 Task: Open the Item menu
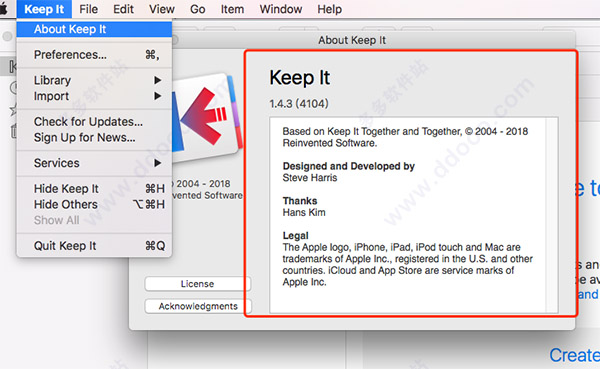232,9
